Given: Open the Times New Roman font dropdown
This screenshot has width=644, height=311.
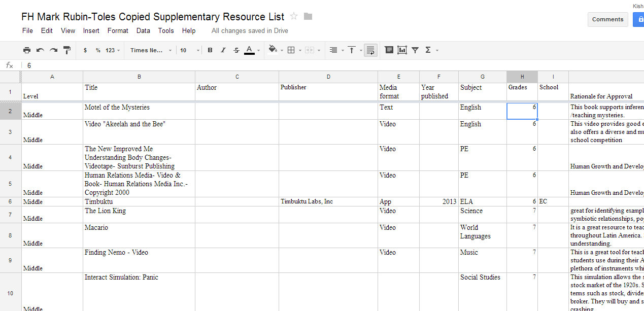Looking at the screenshot, I should [151, 50].
